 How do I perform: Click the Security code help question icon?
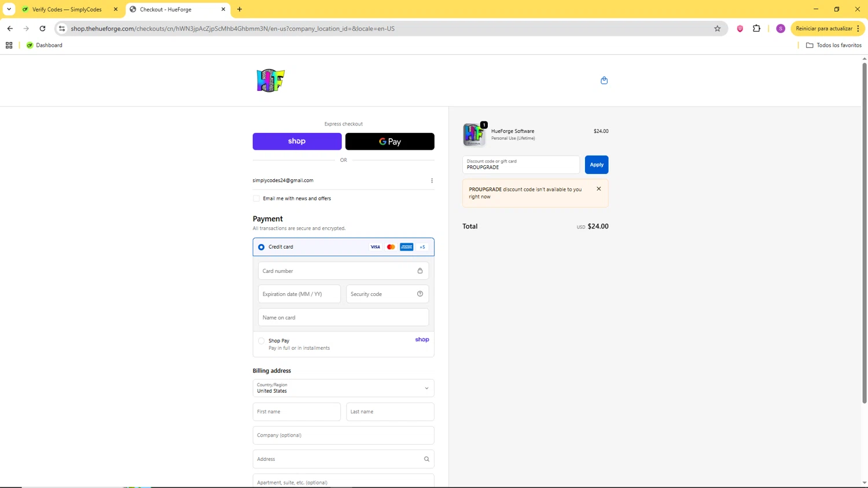click(x=420, y=294)
